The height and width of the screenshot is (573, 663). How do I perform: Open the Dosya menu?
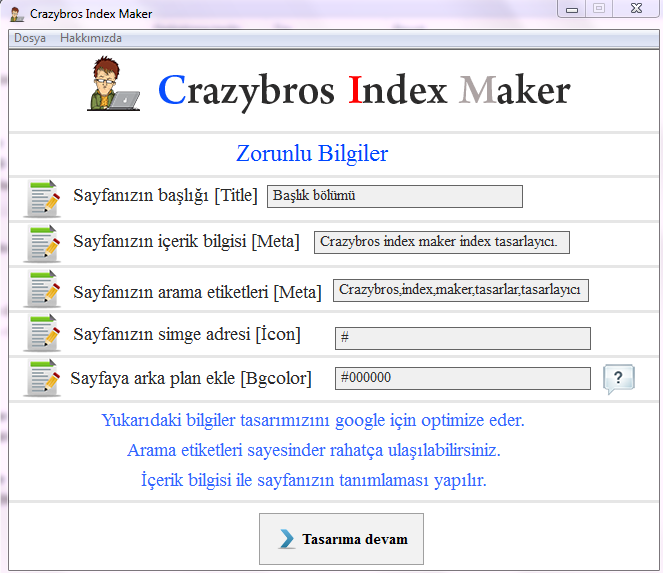[30, 38]
